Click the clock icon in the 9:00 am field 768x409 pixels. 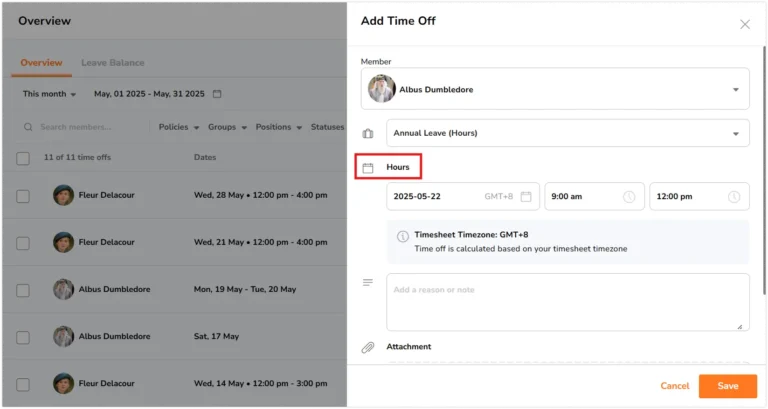629,197
